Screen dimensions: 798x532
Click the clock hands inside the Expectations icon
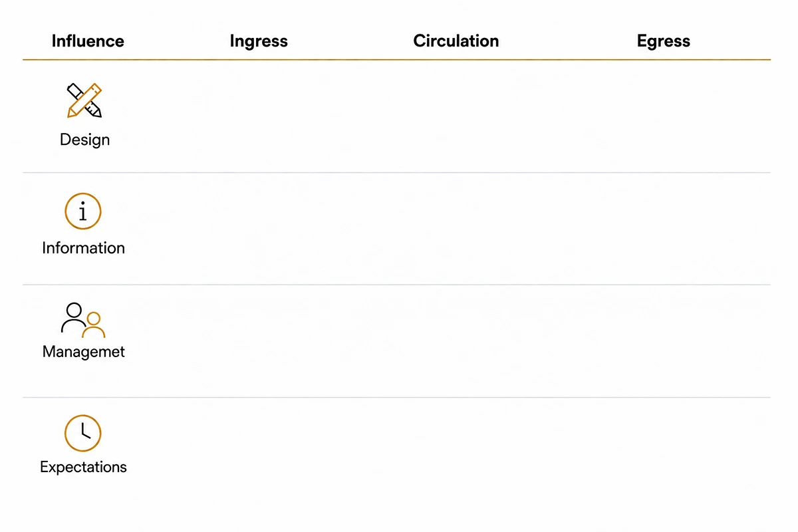84,431
